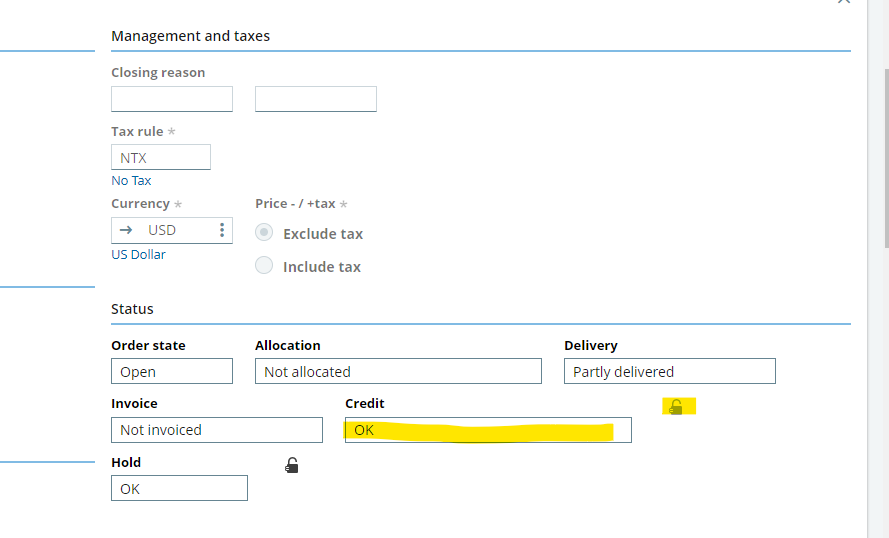Screen dimensions: 889x538
Task: Click the Hold unlock padlock icon
Action: point(291,465)
